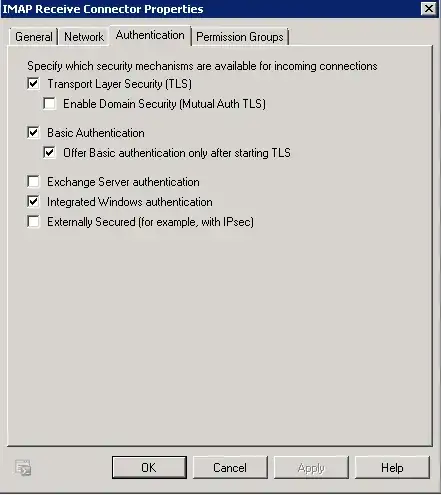Select the Authentication tab
Image resolution: width=441 pixels, height=495 pixels.
click(x=150, y=35)
